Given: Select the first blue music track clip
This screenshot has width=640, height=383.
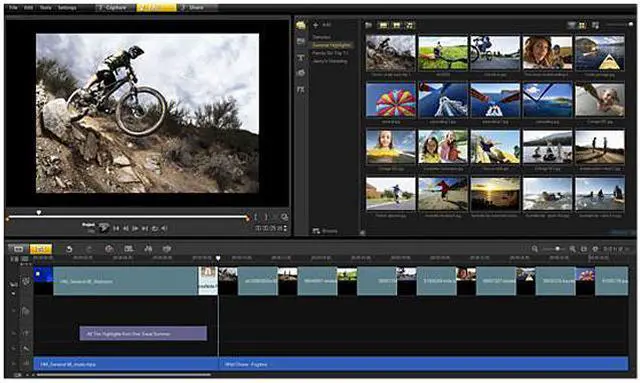Looking at the screenshot, I should pos(126,364).
